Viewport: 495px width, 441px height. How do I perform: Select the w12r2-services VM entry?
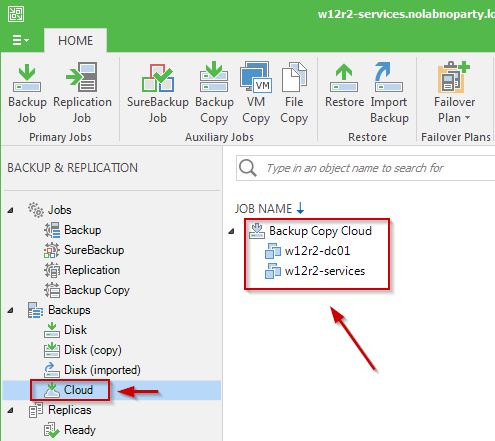(325, 271)
